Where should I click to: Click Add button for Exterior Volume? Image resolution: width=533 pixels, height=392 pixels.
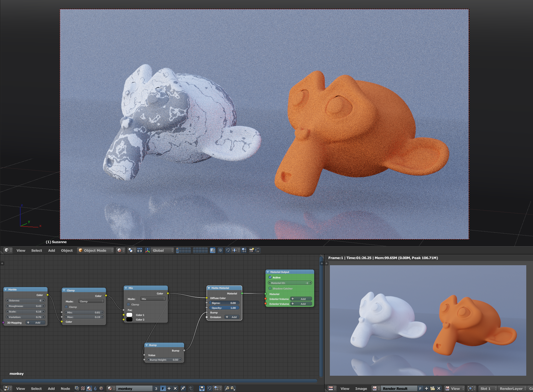301,304
